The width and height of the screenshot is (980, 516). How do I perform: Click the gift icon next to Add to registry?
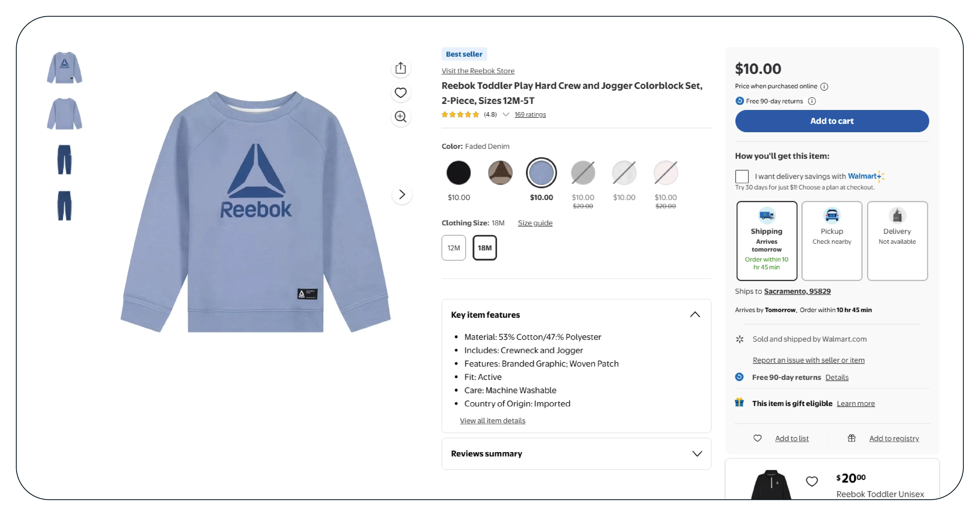pyautogui.click(x=851, y=438)
